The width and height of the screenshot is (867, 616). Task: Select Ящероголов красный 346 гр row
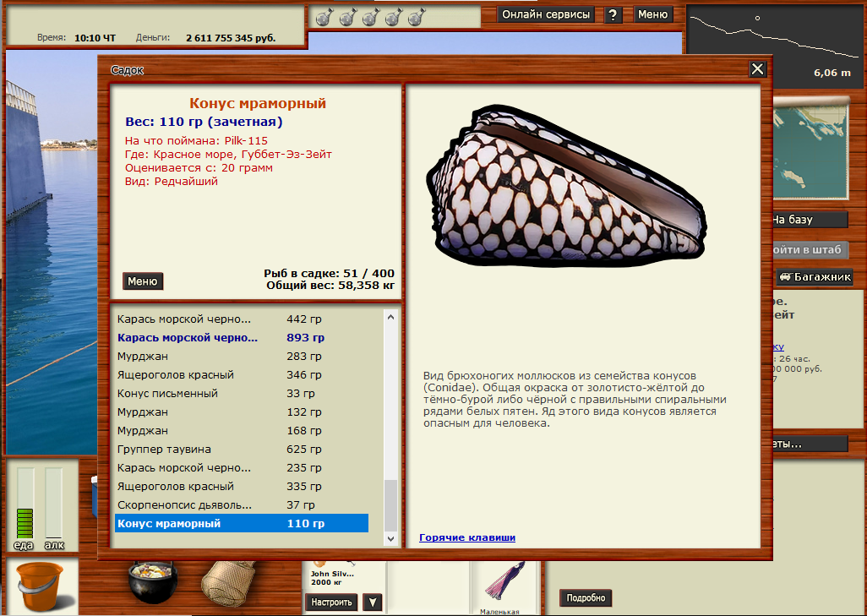(242, 375)
